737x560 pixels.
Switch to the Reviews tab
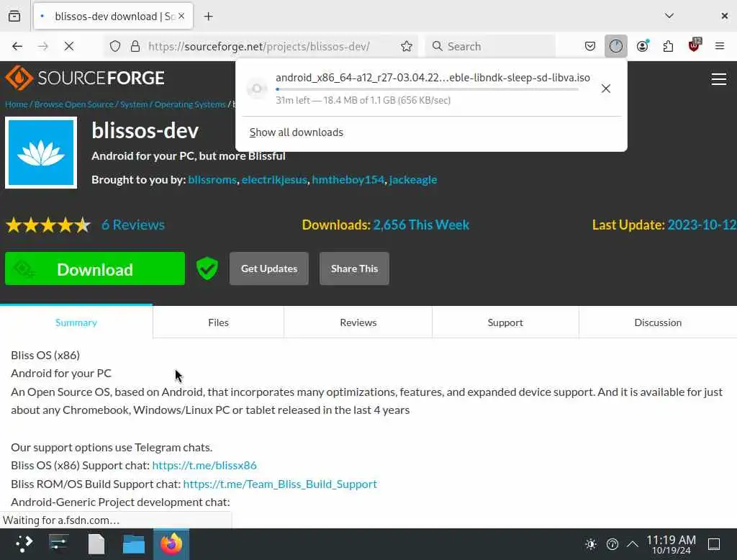(x=358, y=322)
